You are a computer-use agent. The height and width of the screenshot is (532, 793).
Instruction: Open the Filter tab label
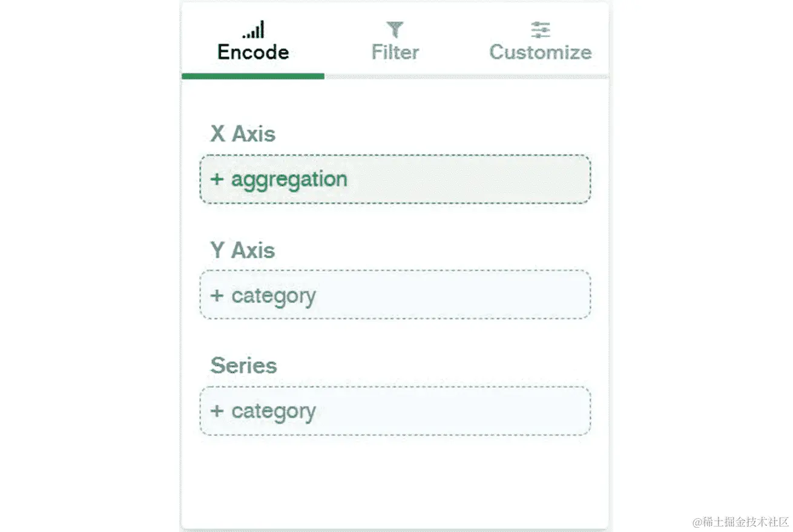tap(395, 52)
